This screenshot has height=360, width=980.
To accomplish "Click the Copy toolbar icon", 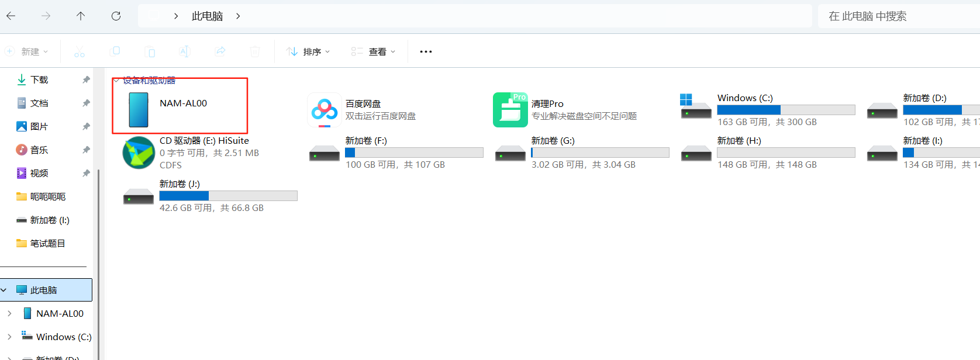I will coord(115,51).
